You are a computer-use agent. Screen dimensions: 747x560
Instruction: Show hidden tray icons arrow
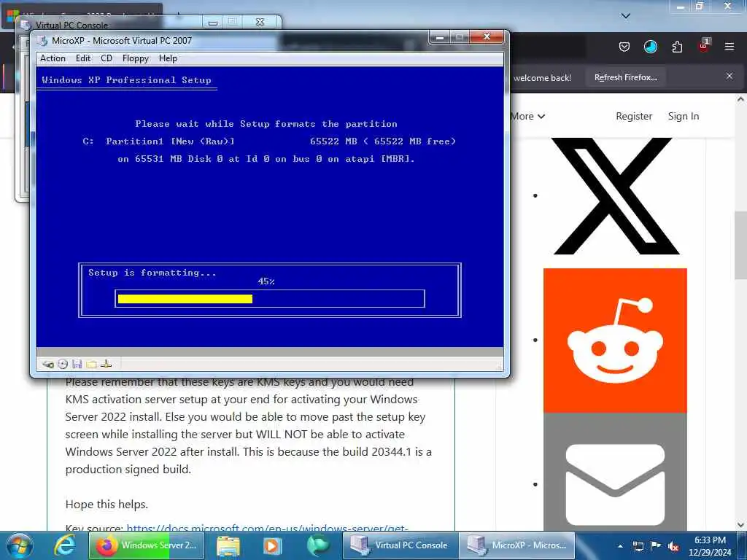click(620, 546)
